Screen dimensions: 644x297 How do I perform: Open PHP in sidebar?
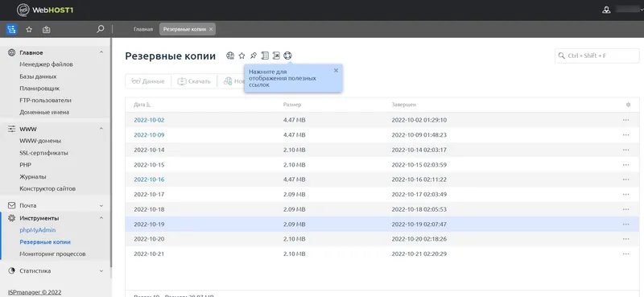click(26, 165)
